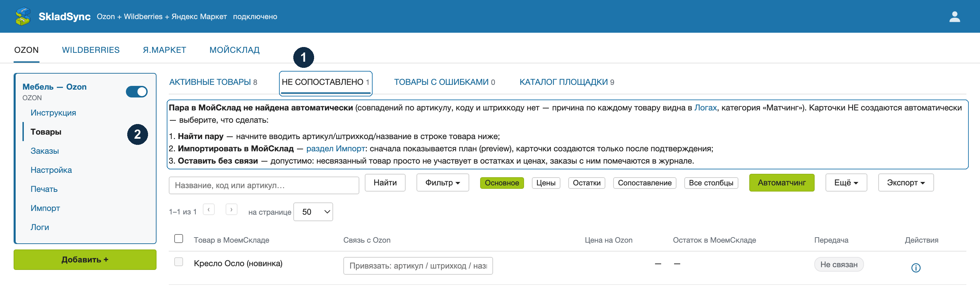
Task: Open the КАТАЛОГ ПЛОЩАДКИ tab
Action: coord(567,82)
